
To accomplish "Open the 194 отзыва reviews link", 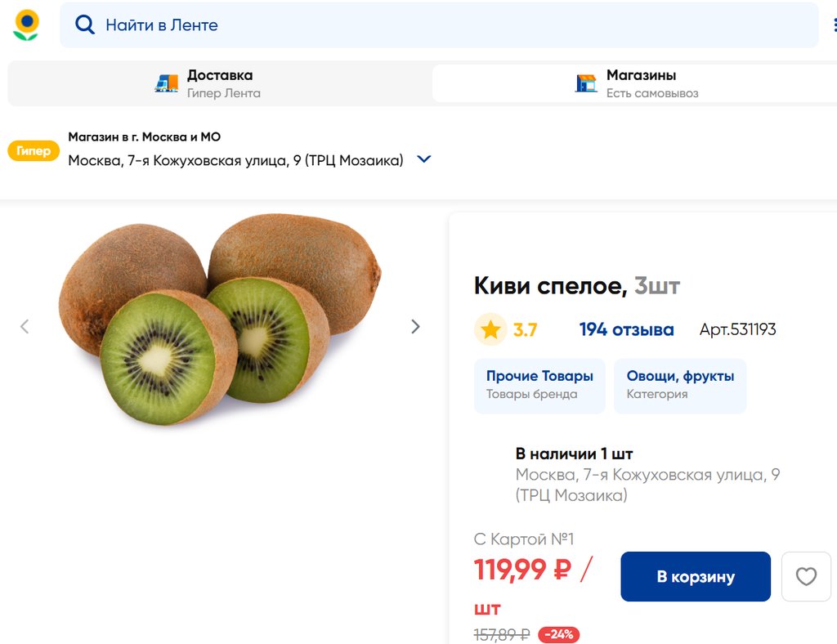I will point(626,330).
